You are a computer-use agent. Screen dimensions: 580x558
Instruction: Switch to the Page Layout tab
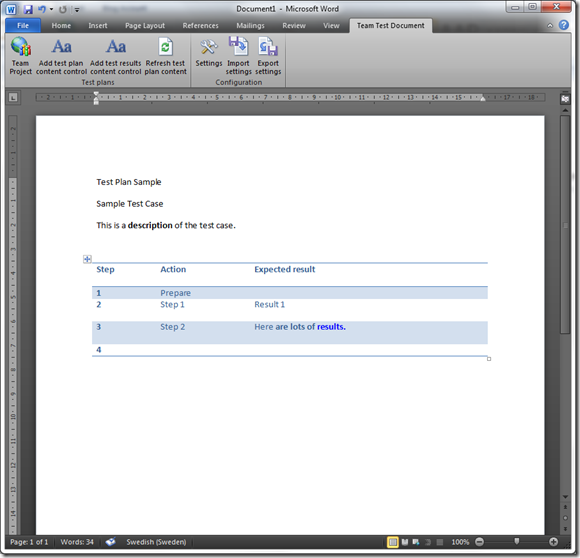coord(145,26)
